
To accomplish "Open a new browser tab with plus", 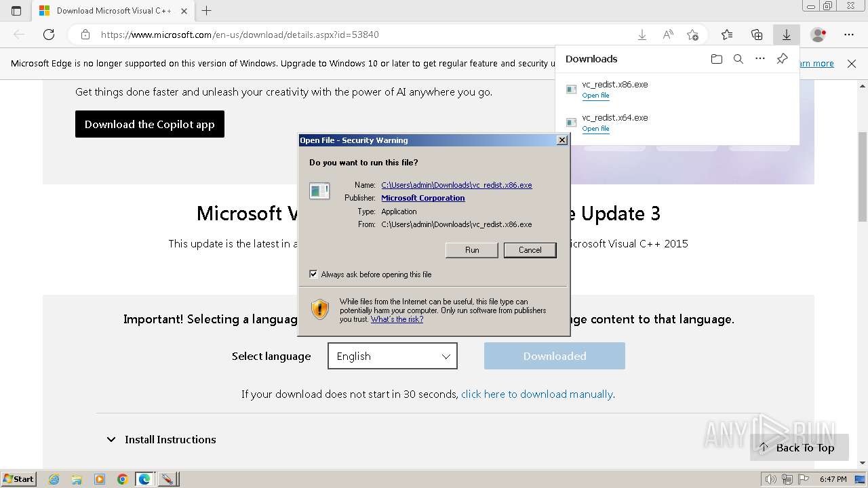I will click(x=207, y=11).
